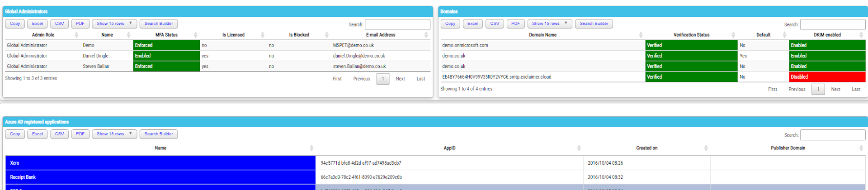Select the Xero application row

click(x=160, y=163)
